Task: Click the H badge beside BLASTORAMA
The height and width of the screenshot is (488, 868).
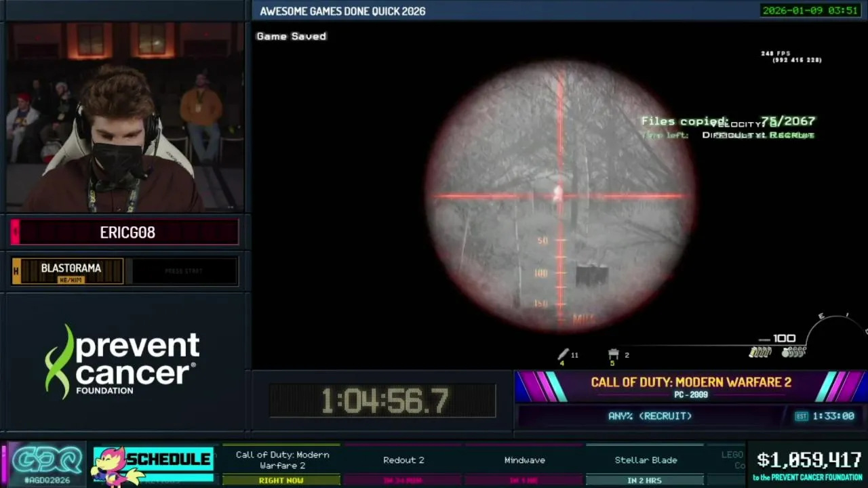Action: point(16,271)
